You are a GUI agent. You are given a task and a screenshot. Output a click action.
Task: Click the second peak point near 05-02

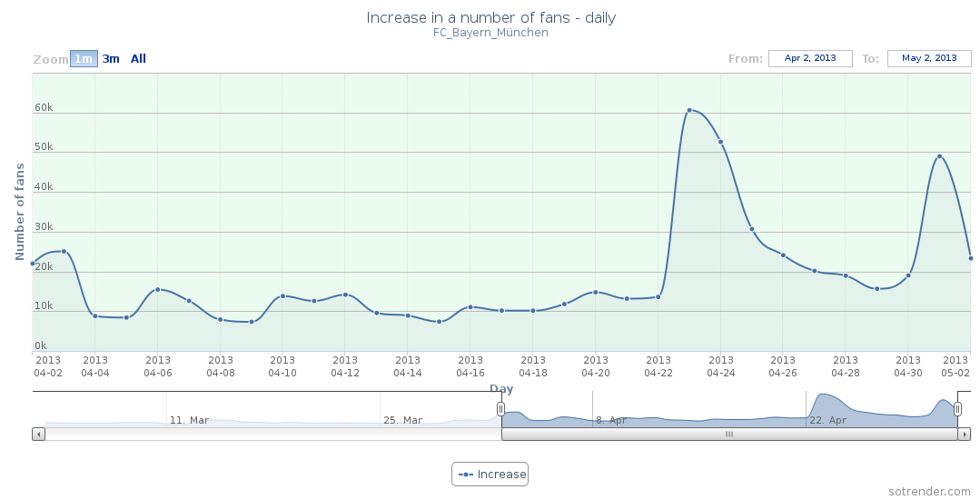(x=939, y=156)
